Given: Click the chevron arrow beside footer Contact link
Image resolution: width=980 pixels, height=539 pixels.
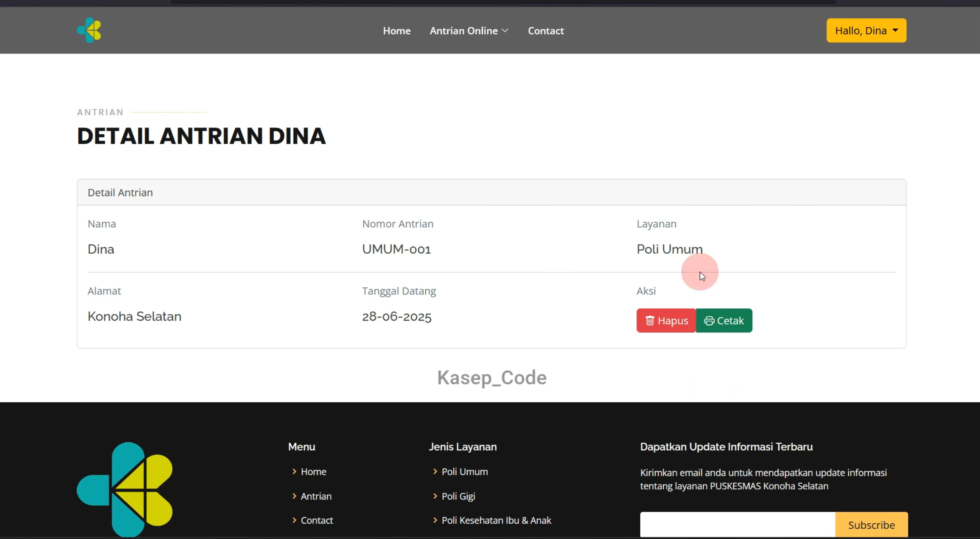Looking at the screenshot, I should (294, 520).
